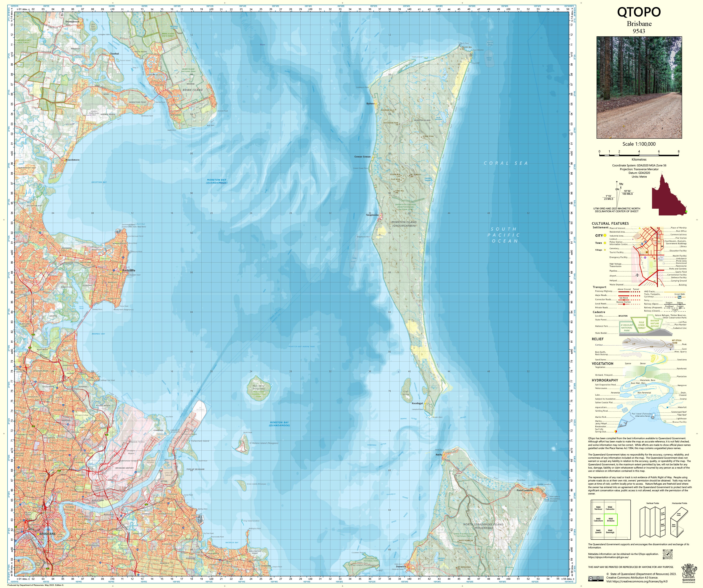Click the kilometres scale bar
The width and height of the screenshot is (703, 588).
tap(639, 155)
